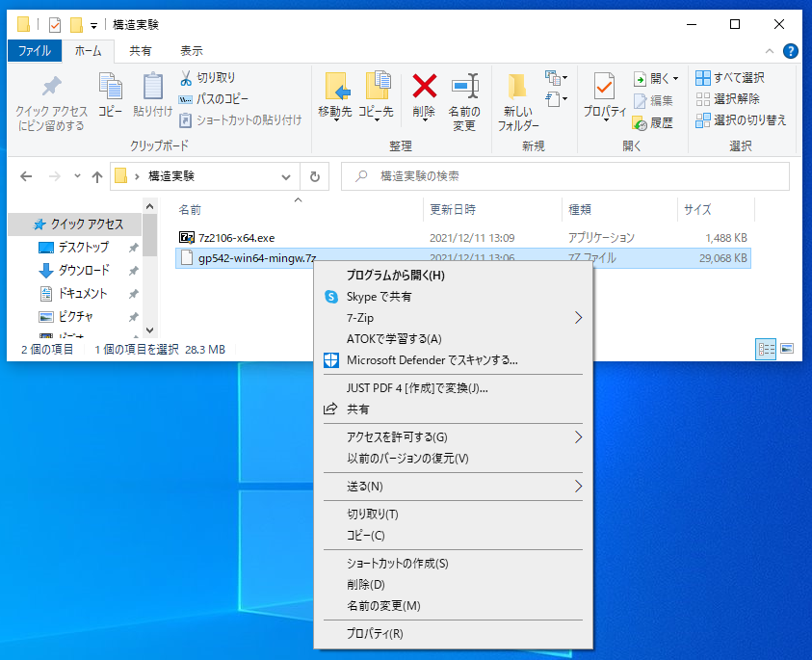812x660 pixels.
Task: Open the View (表示) ribbon tab
Action: point(191,51)
